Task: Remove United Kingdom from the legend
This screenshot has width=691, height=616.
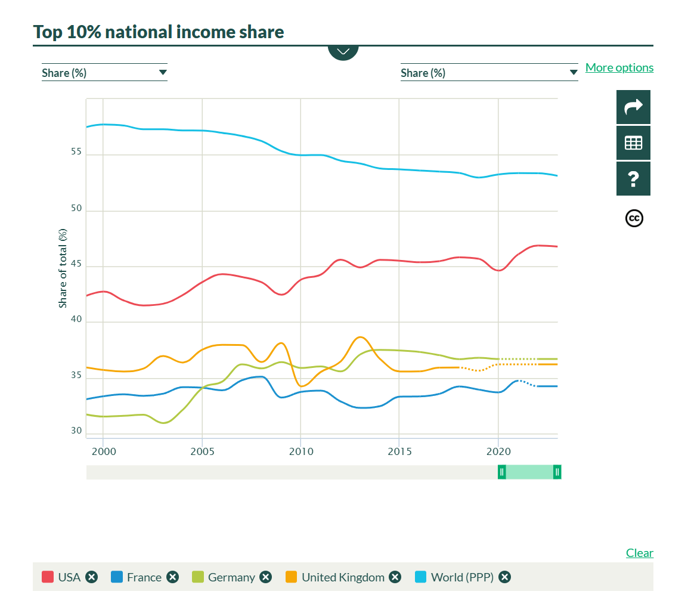Action: pos(395,577)
